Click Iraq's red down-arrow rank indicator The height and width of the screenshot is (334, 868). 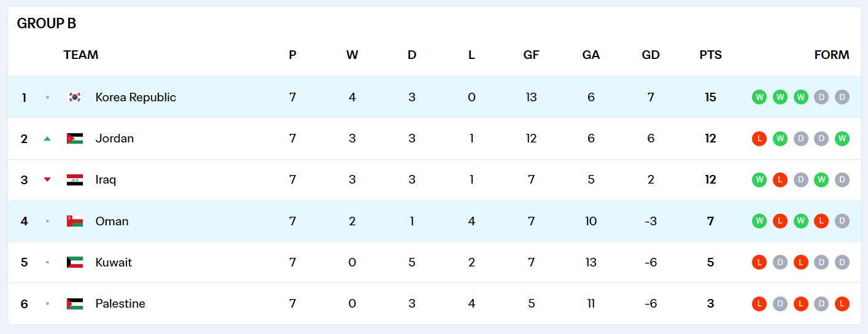pyautogui.click(x=47, y=180)
